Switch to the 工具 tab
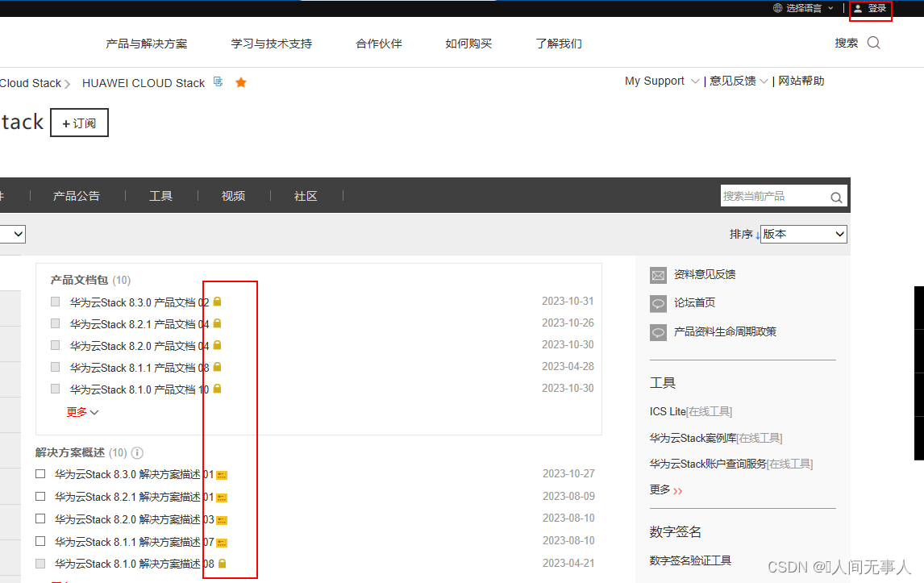The image size is (924, 583). pos(160,196)
